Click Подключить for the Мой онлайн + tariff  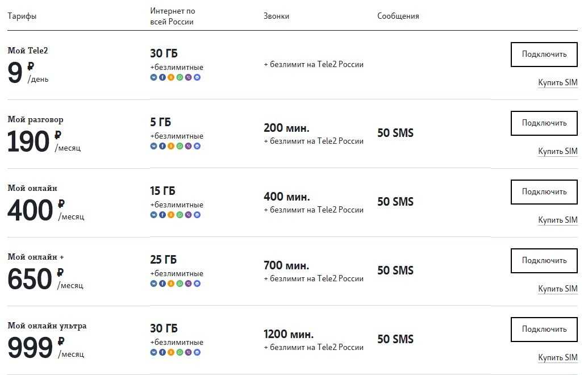pos(544,261)
